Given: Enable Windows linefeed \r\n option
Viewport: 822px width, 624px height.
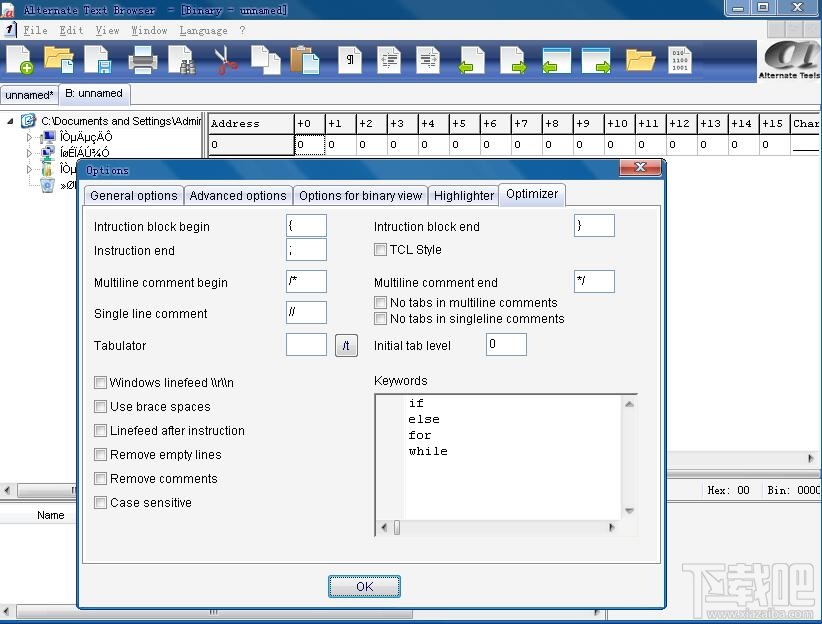Looking at the screenshot, I should pos(100,382).
